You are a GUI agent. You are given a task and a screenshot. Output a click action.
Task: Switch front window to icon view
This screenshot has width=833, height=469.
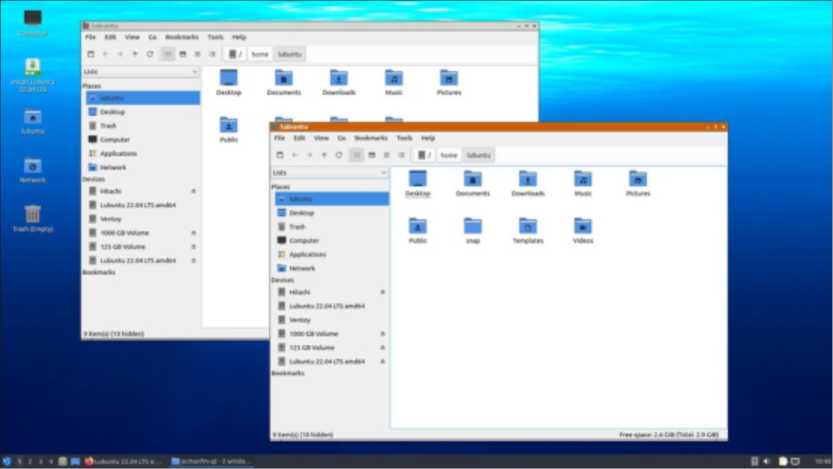[x=357, y=155]
